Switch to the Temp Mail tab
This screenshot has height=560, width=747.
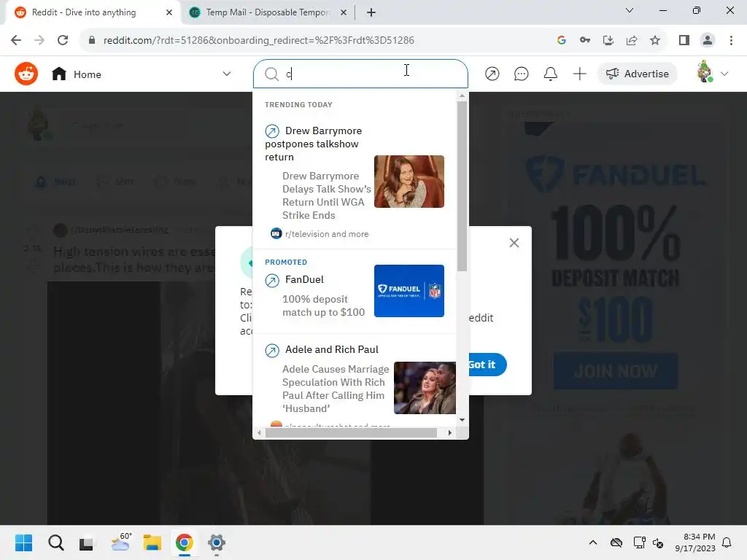coord(267,12)
